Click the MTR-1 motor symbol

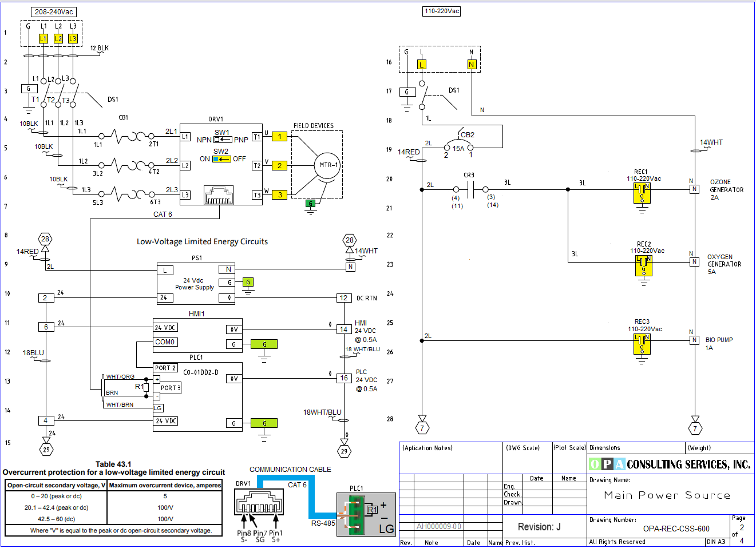[327, 165]
